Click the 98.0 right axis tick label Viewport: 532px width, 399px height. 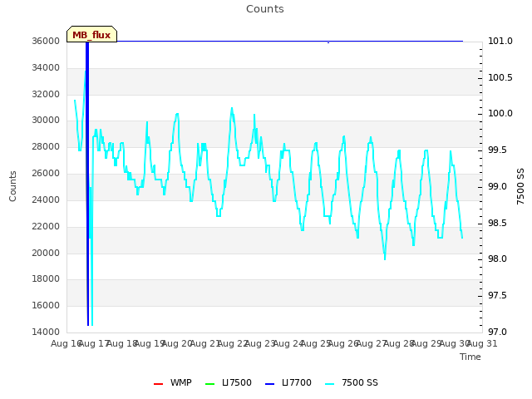(497, 259)
